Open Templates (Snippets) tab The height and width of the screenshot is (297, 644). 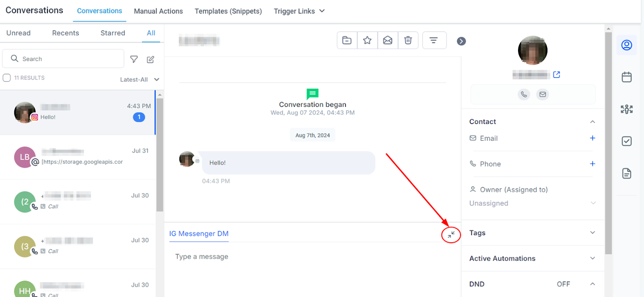pos(228,11)
